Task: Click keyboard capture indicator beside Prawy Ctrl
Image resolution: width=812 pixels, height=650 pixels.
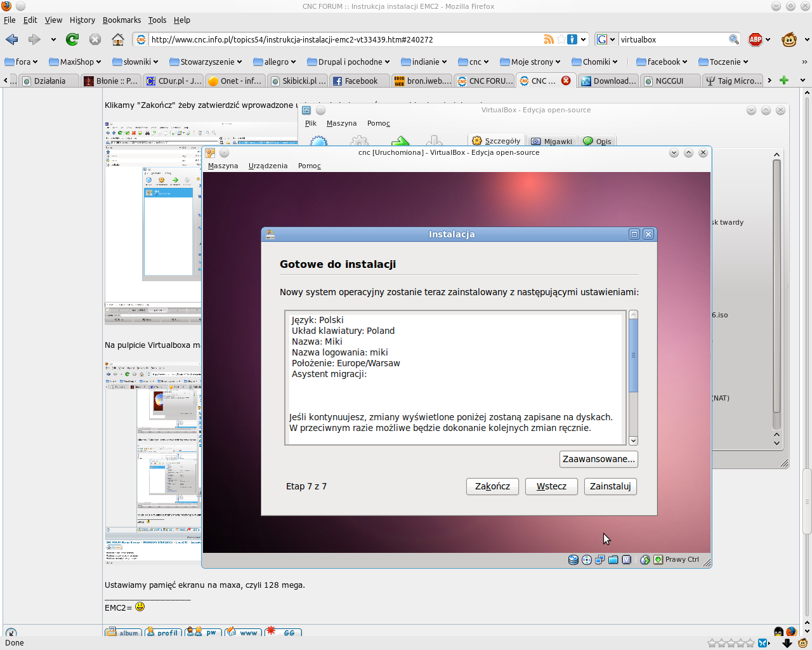Action: tap(658, 559)
